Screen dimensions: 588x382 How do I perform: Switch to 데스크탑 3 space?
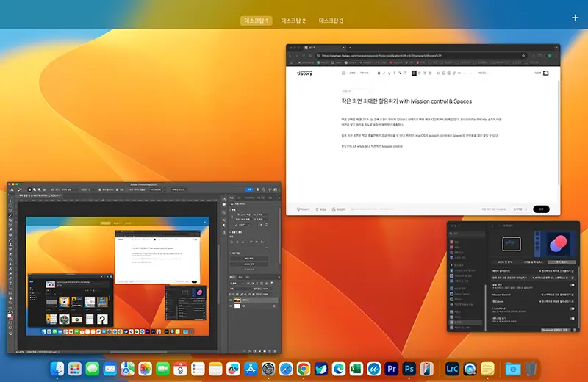pos(331,21)
